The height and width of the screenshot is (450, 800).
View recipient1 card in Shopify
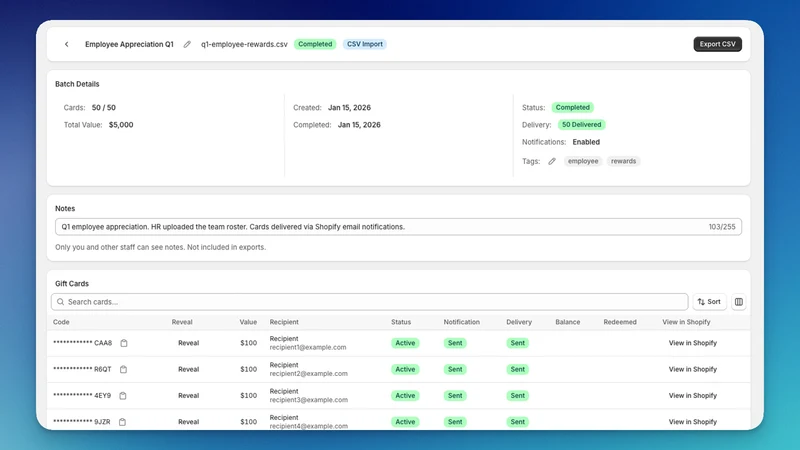pos(692,343)
